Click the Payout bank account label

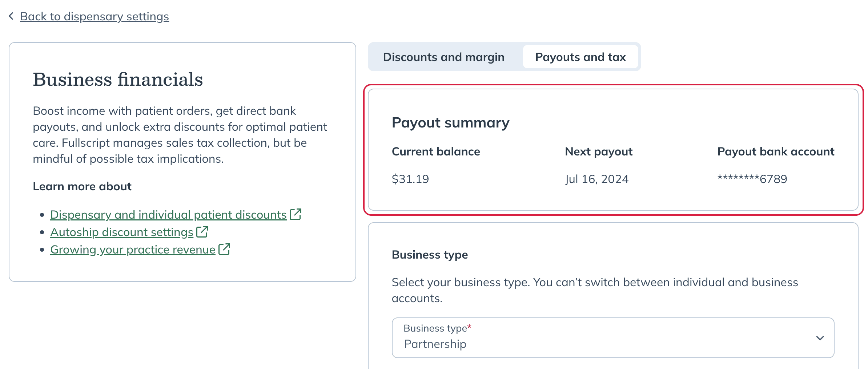[776, 151]
